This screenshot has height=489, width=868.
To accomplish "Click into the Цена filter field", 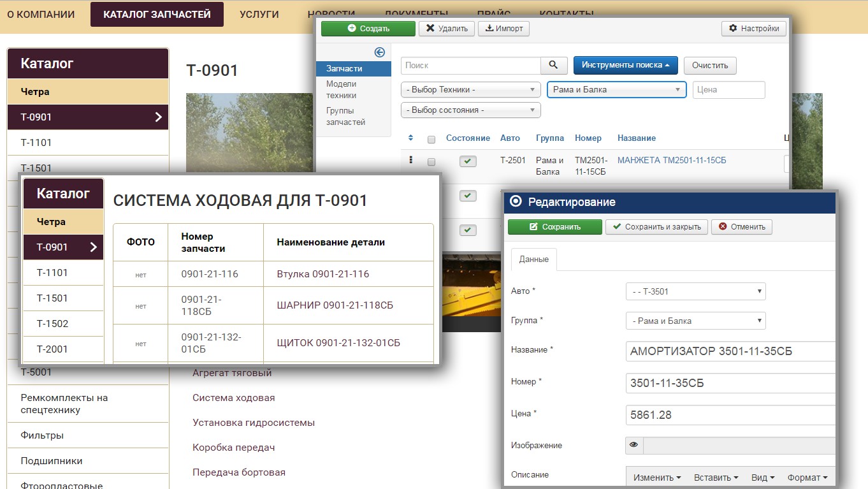I will (x=729, y=90).
